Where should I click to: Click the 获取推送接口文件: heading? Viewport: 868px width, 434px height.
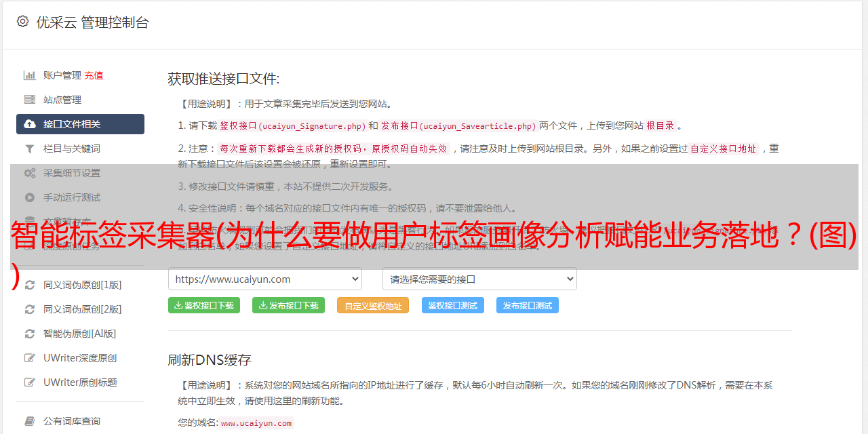pyautogui.click(x=224, y=79)
